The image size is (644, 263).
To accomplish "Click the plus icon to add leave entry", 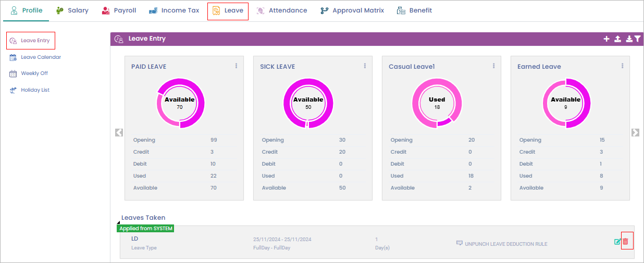I will coord(606,39).
